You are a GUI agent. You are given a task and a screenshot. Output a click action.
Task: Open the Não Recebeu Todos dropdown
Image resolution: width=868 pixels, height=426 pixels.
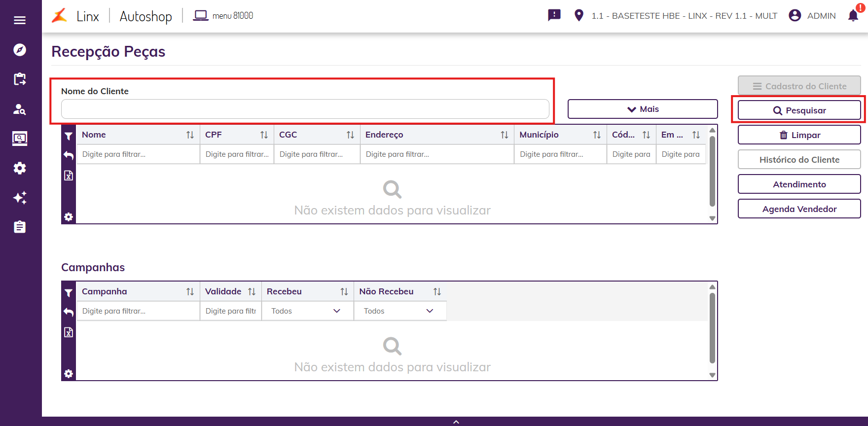pyautogui.click(x=400, y=311)
